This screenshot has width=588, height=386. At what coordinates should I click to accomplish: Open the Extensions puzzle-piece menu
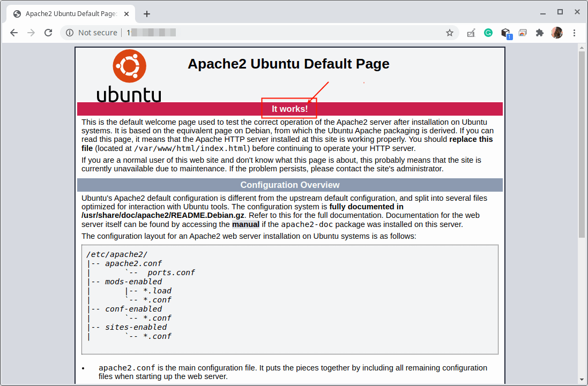click(540, 33)
